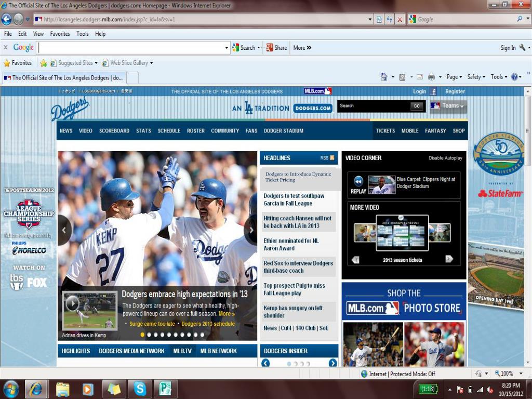
Task: Open the Tools command bar dropdown
Action: pos(498,77)
